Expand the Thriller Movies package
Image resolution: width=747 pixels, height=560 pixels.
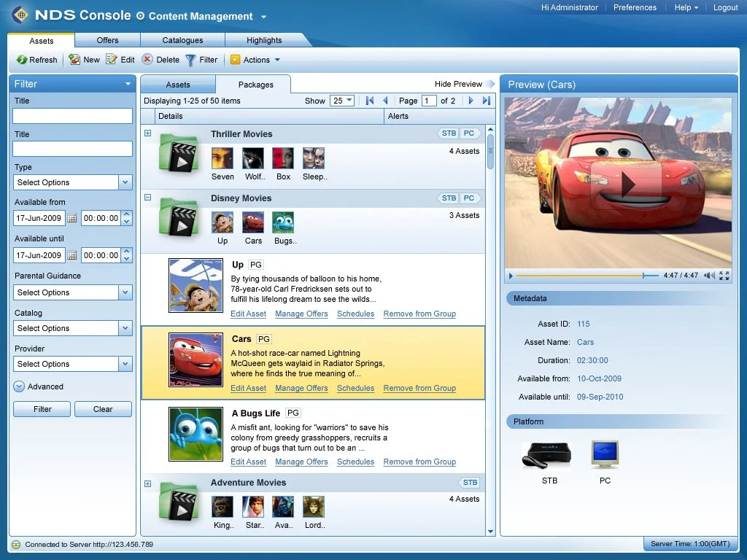[x=147, y=133]
